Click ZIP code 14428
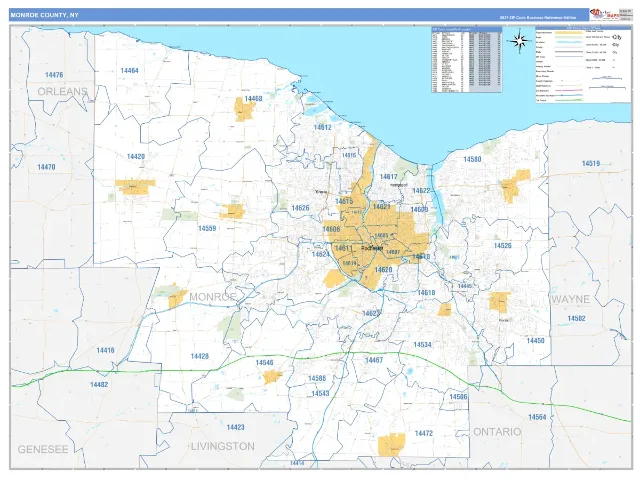The height and width of the screenshot is (480, 640). pyautogui.click(x=200, y=356)
